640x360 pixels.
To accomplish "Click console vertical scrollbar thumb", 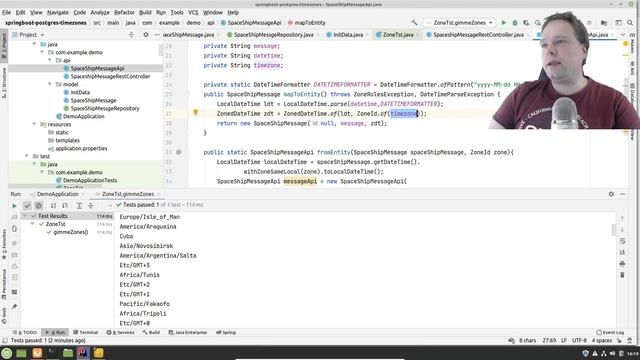I will coord(614,230).
